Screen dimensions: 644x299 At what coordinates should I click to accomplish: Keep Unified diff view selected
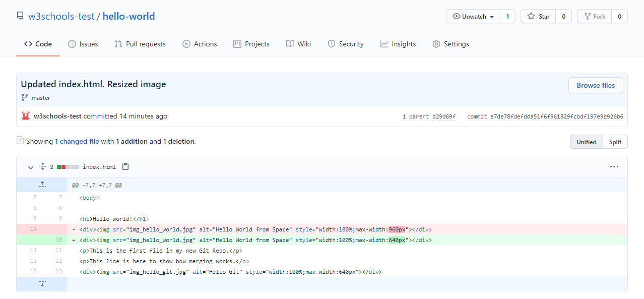click(x=586, y=142)
